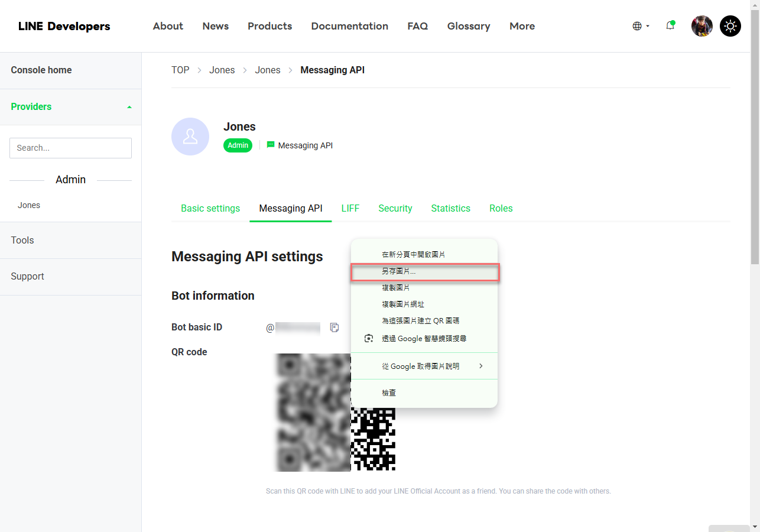The height and width of the screenshot is (532, 760).
Task: Go to Console home
Action: point(70,70)
